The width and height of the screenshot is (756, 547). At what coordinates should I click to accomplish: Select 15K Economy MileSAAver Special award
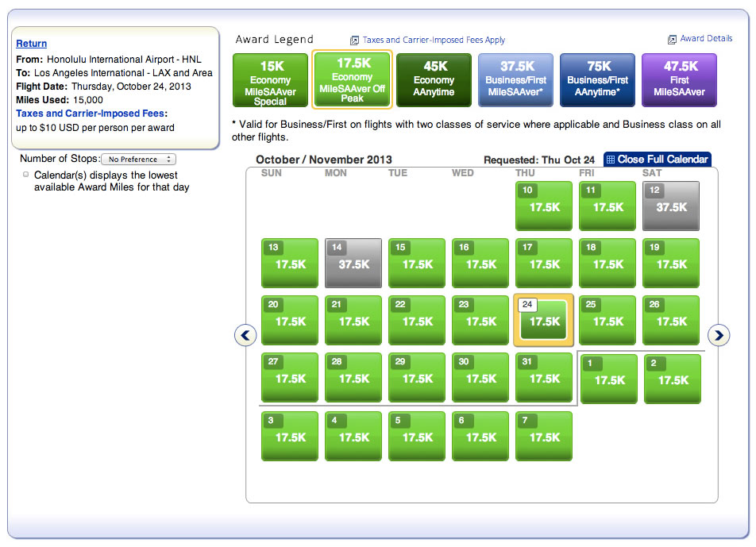coord(270,80)
